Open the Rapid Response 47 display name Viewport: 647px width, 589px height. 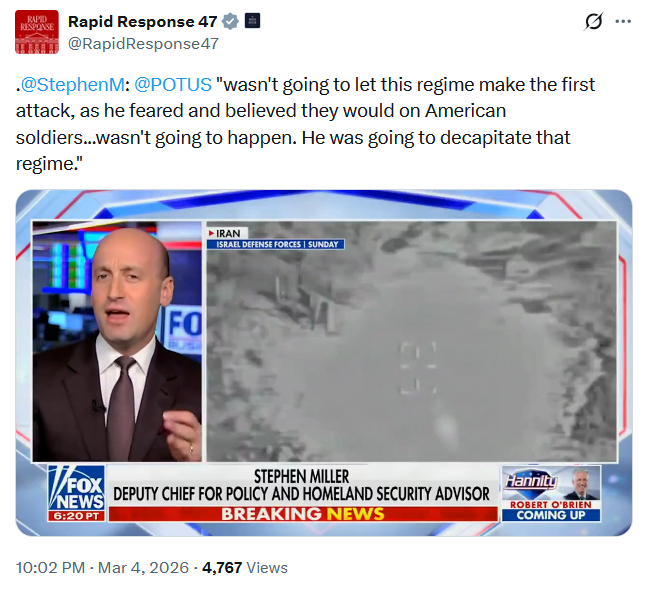click(x=142, y=21)
